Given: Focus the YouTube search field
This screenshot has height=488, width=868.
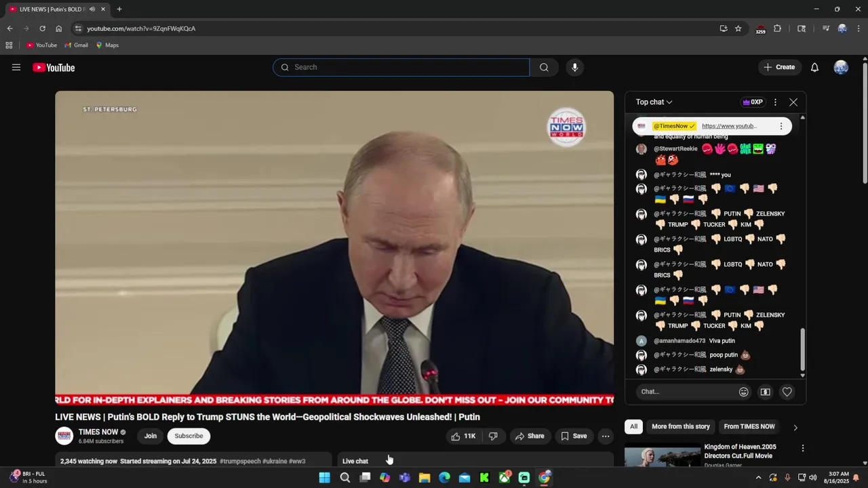Looking at the screenshot, I should [x=401, y=67].
